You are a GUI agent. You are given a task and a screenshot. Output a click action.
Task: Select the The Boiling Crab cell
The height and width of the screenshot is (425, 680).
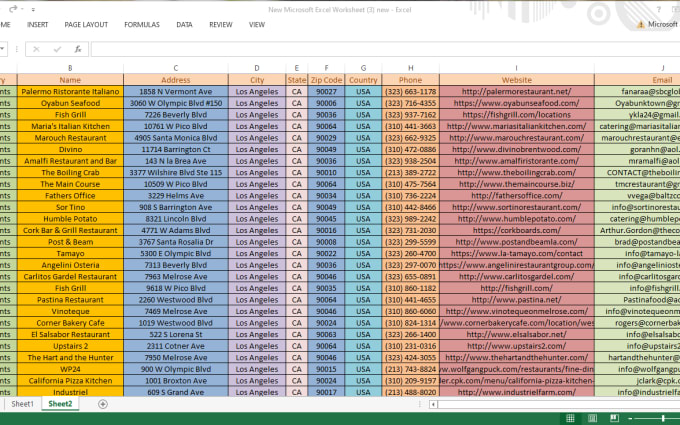coord(70,173)
